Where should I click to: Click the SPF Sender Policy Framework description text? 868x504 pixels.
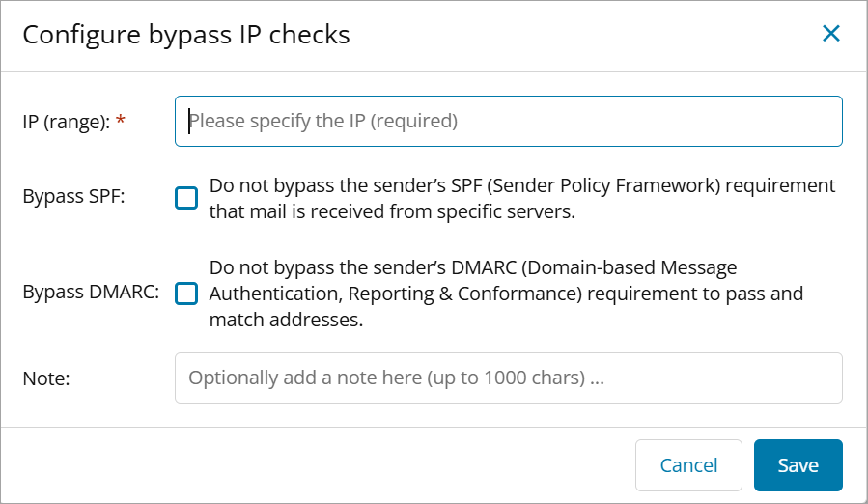click(x=521, y=198)
